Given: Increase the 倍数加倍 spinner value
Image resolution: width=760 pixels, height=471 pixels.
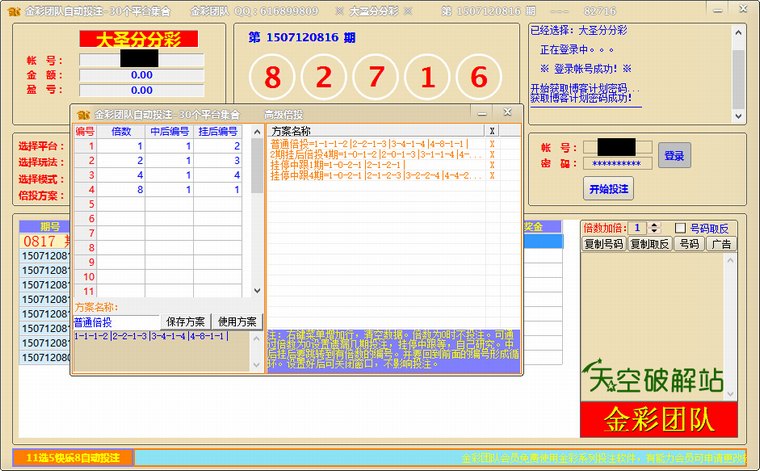Looking at the screenshot, I should tap(654, 224).
